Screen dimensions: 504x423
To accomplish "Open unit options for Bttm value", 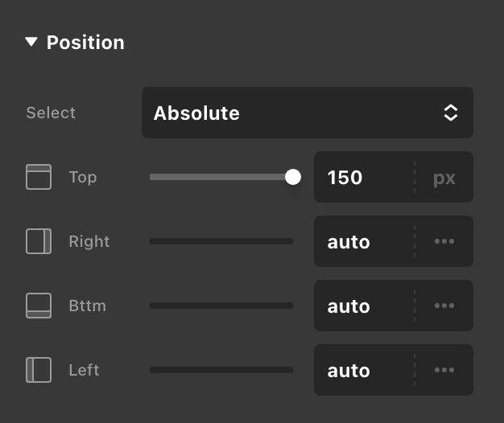I will pyautogui.click(x=444, y=306).
